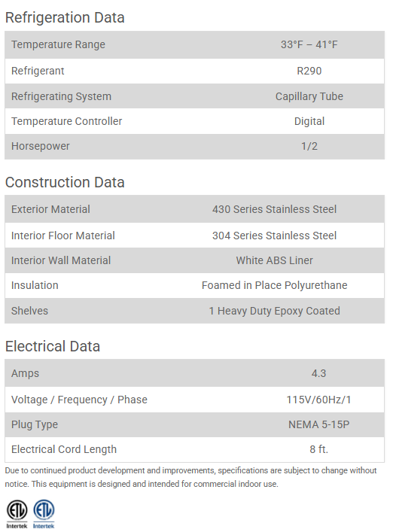Click the Interior Floor Material label
This screenshot has height=532, width=396.
click(63, 236)
